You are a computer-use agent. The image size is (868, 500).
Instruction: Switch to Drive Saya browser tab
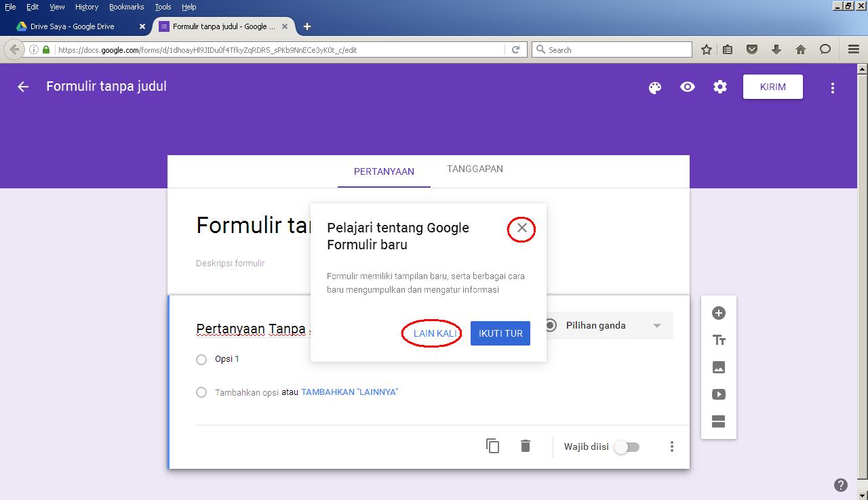pyautogui.click(x=73, y=26)
